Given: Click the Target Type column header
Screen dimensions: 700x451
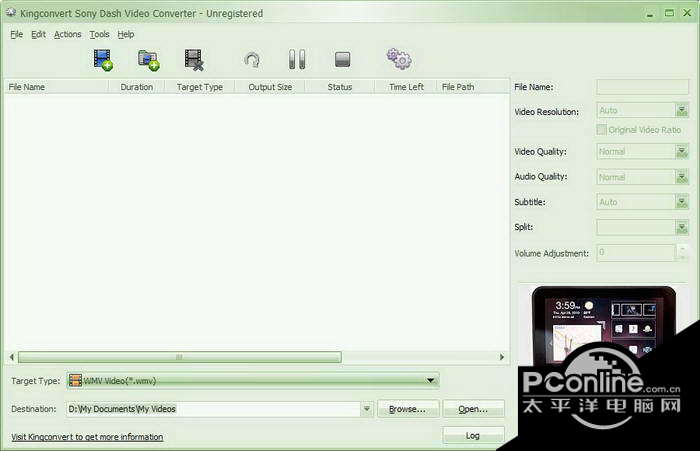Looking at the screenshot, I should (x=200, y=87).
